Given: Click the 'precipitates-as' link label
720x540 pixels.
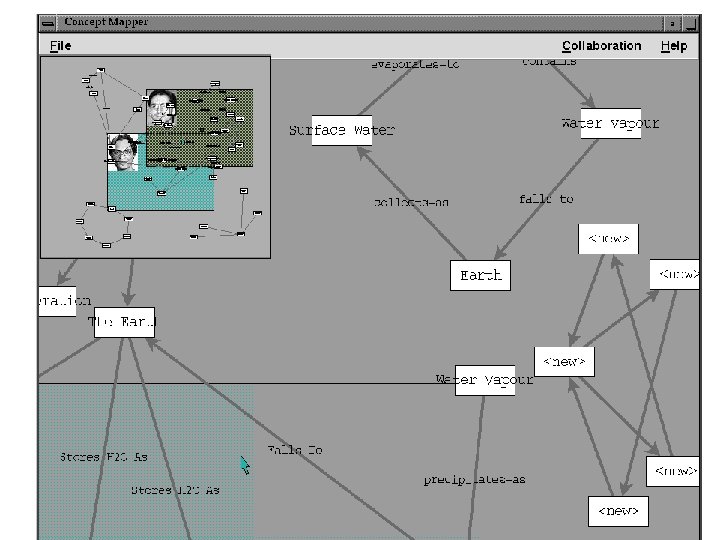Looking at the screenshot, I should point(474,480).
